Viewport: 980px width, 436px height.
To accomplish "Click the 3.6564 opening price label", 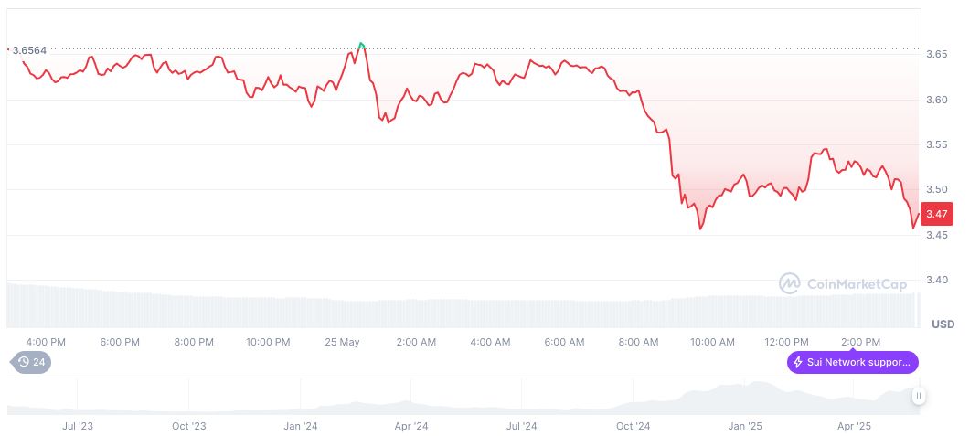I will coord(28,49).
